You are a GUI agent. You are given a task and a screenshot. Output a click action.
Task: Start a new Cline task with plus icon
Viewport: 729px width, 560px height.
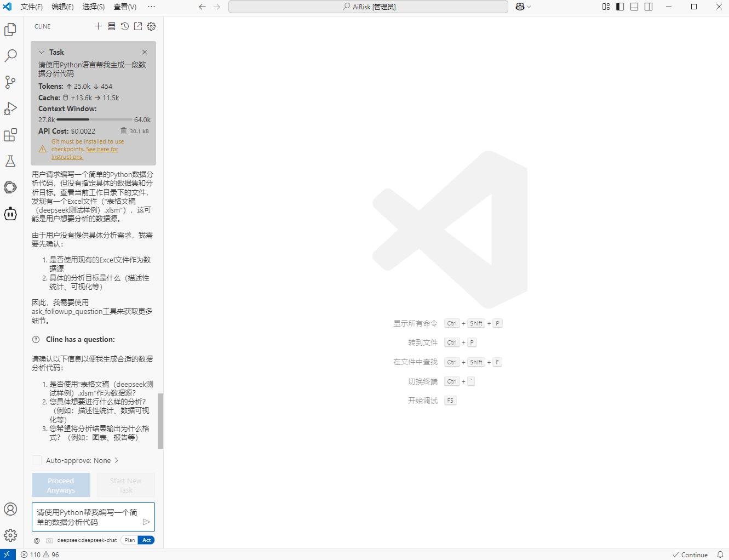pos(98,26)
